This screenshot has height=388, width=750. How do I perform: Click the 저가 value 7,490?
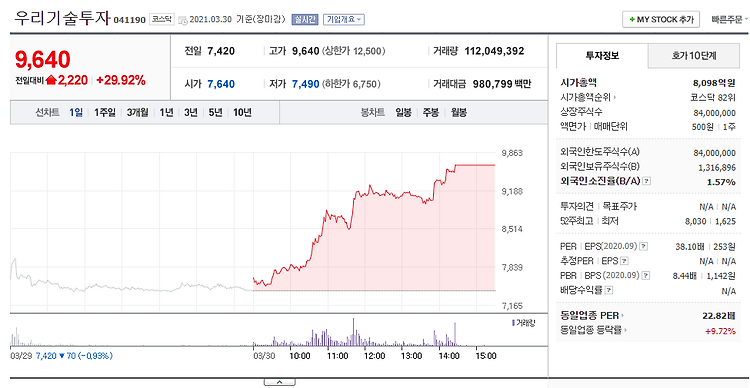[x=306, y=84]
